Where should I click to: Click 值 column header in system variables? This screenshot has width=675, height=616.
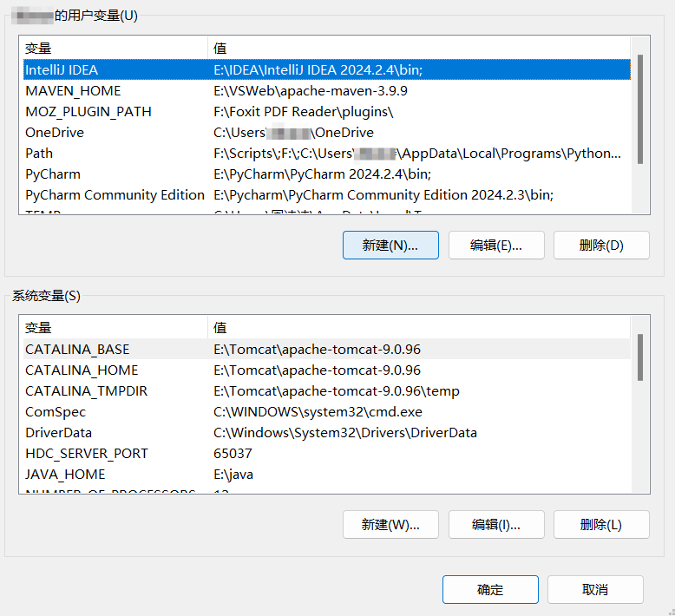click(419, 328)
